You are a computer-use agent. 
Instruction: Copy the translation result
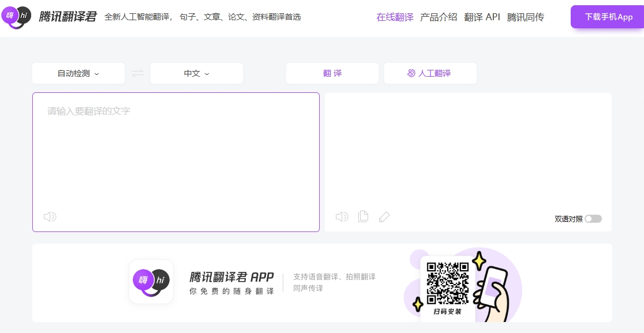pos(363,217)
